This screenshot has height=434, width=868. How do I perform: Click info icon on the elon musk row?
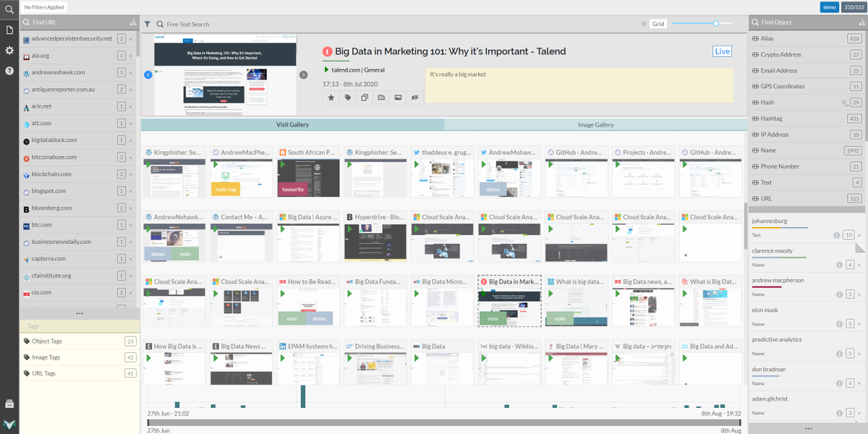[839, 324]
